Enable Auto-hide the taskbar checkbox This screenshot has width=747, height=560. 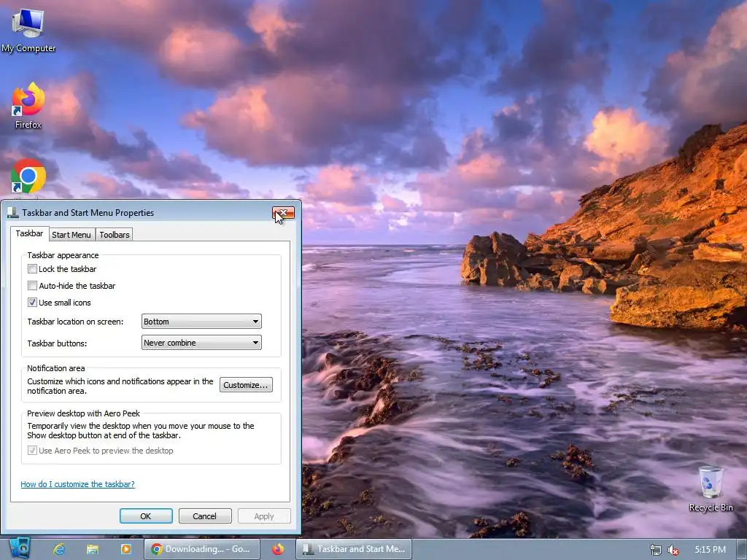(32, 286)
